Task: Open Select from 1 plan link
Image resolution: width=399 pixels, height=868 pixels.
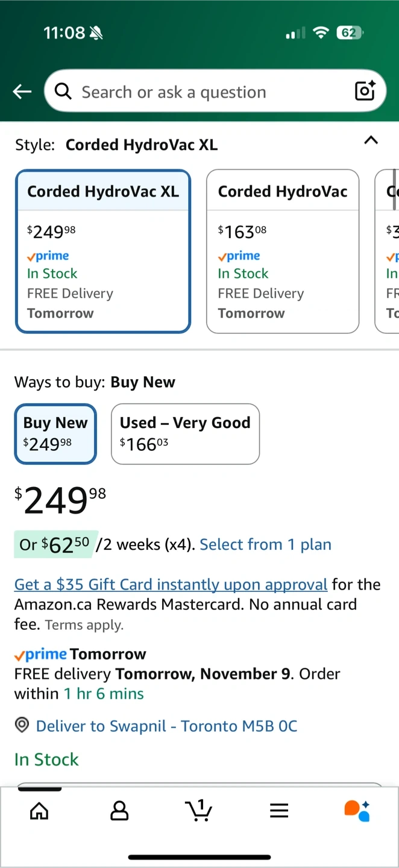Action: click(x=265, y=545)
